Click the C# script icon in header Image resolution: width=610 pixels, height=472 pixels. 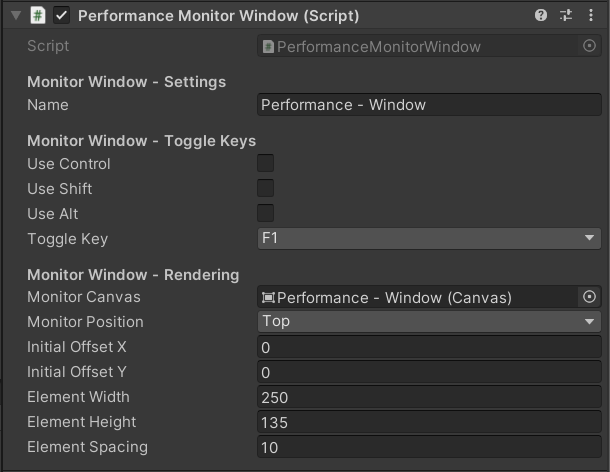(x=38, y=16)
